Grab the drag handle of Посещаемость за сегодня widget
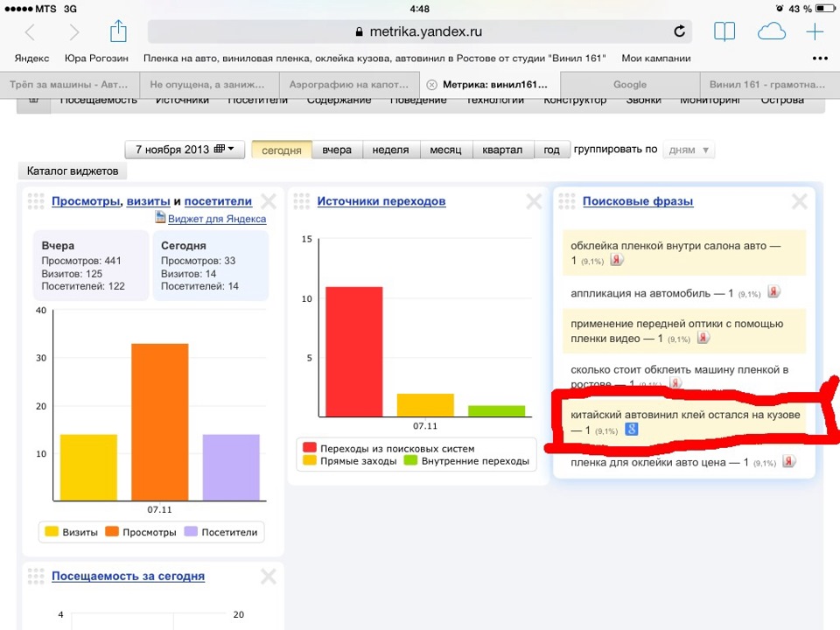This screenshot has height=630, width=840. pos(36,576)
